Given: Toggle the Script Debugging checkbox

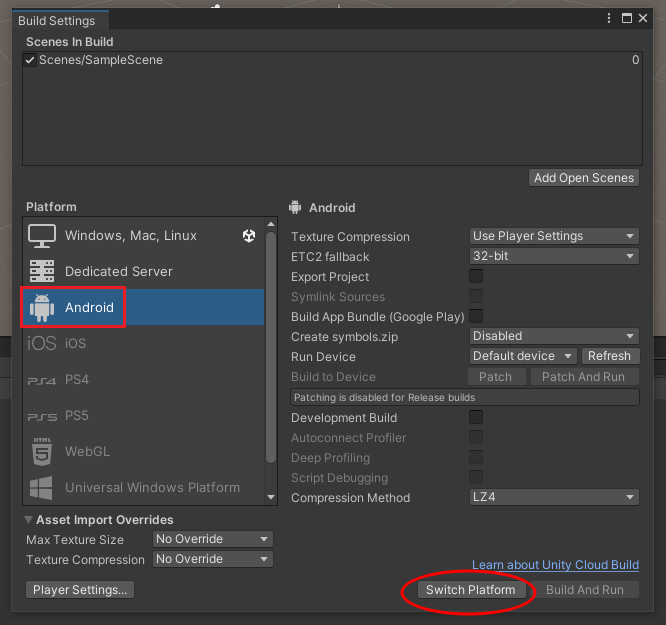Looking at the screenshot, I should pyautogui.click(x=476, y=477).
